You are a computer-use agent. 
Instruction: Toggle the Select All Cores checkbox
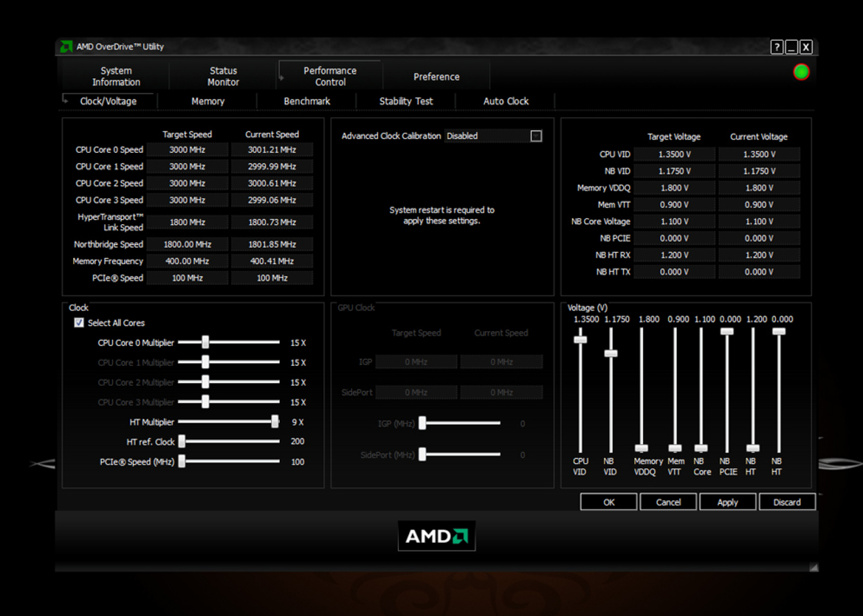tap(79, 323)
